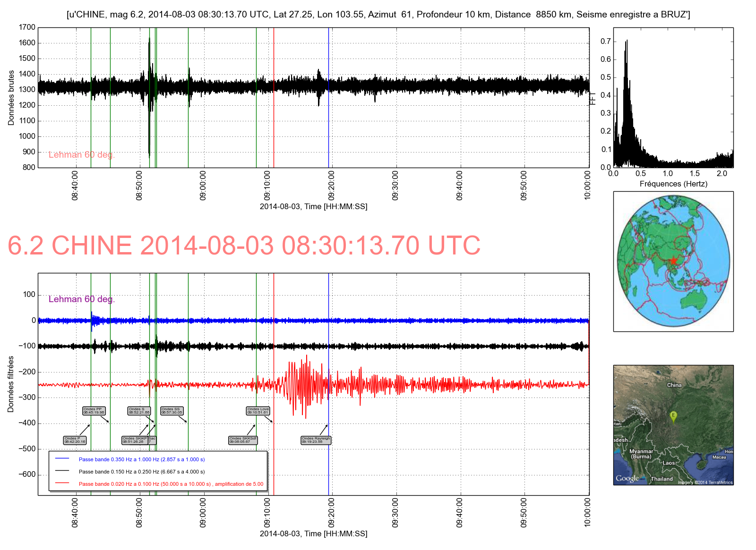
Task: Click 08:40:00 tick label under raw plot
Action: point(75,186)
